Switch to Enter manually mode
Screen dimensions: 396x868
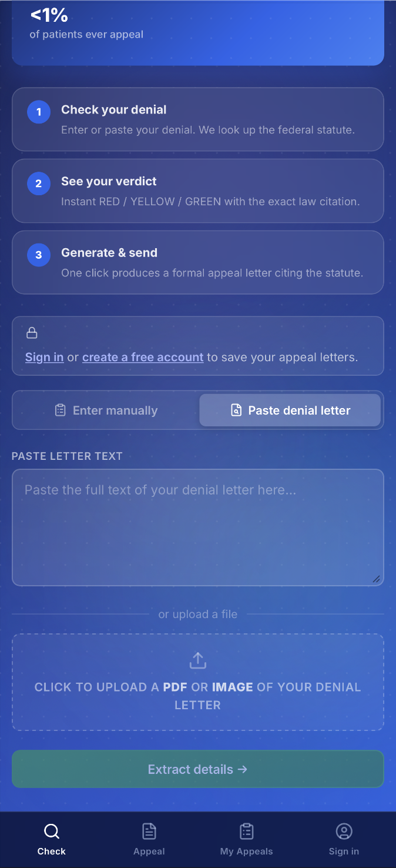pos(106,410)
